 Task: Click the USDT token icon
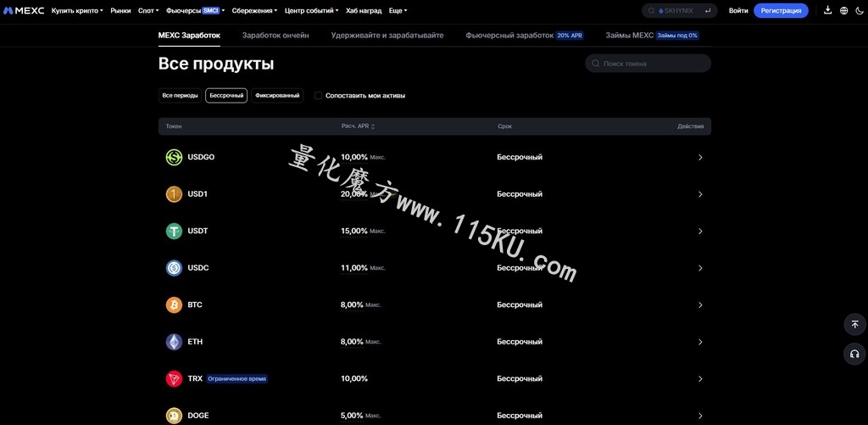coord(174,231)
